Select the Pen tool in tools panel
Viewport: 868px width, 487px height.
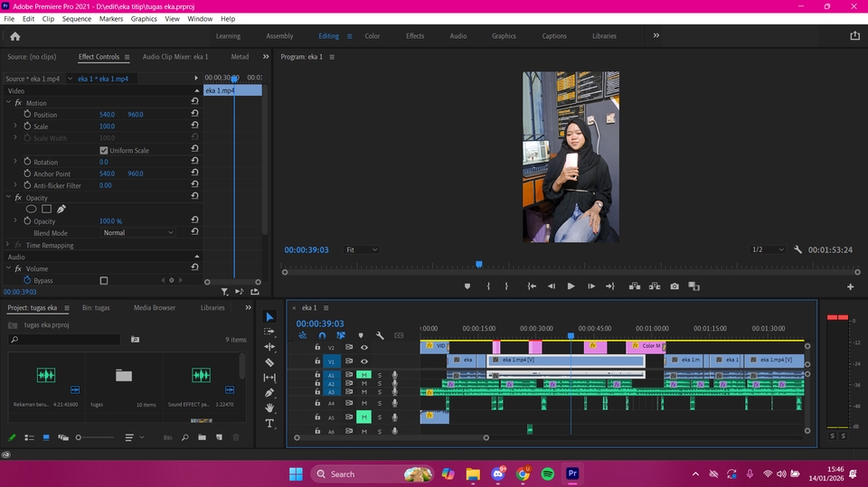[269, 393]
